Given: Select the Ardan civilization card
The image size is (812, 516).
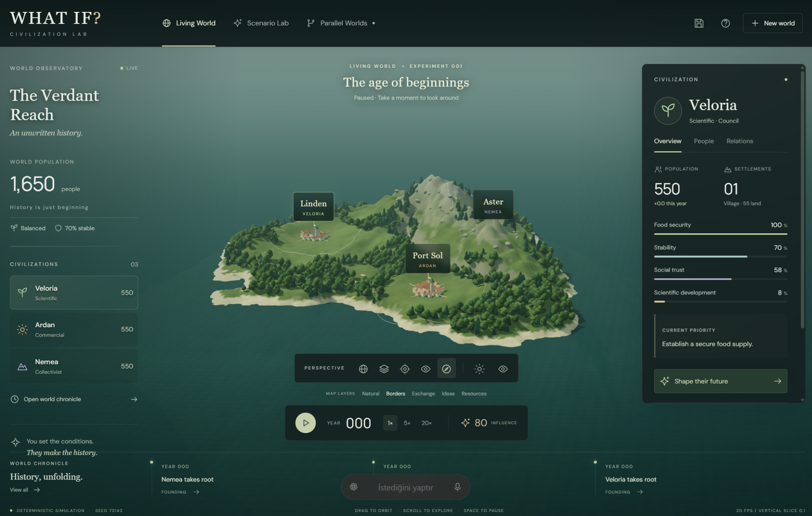Looking at the screenshot, I should coord(74,329).
